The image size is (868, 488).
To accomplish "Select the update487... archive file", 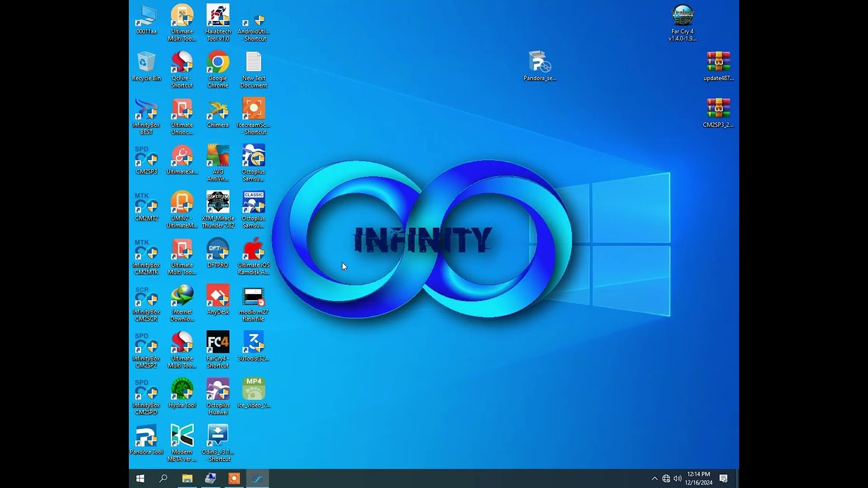I will [x=718, y=66].
